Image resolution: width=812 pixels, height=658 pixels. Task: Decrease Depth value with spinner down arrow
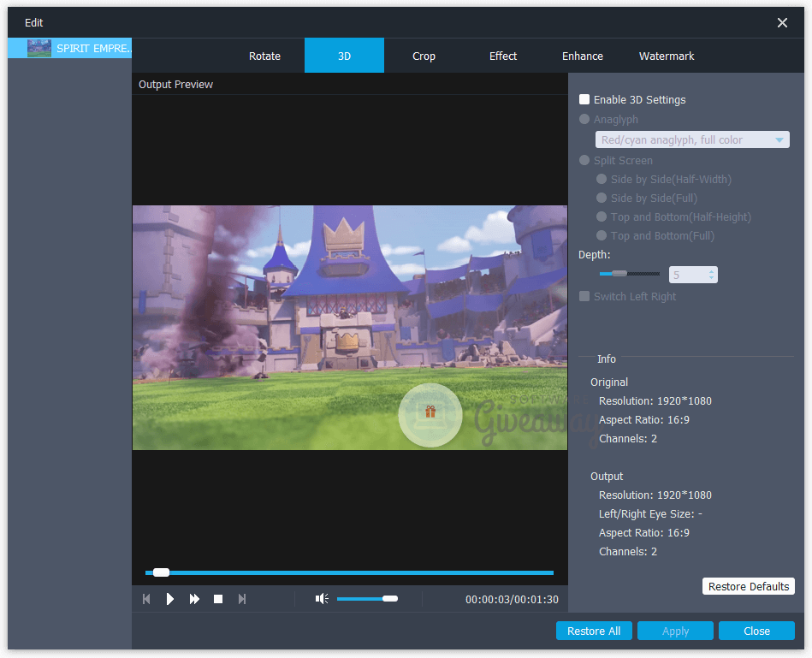pyautogui.click(x=712, y=278)
